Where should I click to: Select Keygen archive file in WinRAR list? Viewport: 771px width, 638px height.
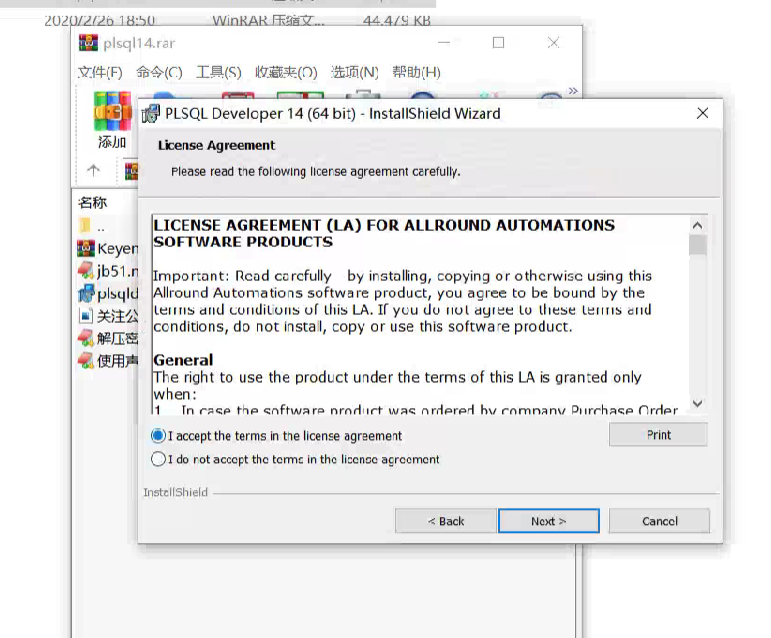pos(107,249)
